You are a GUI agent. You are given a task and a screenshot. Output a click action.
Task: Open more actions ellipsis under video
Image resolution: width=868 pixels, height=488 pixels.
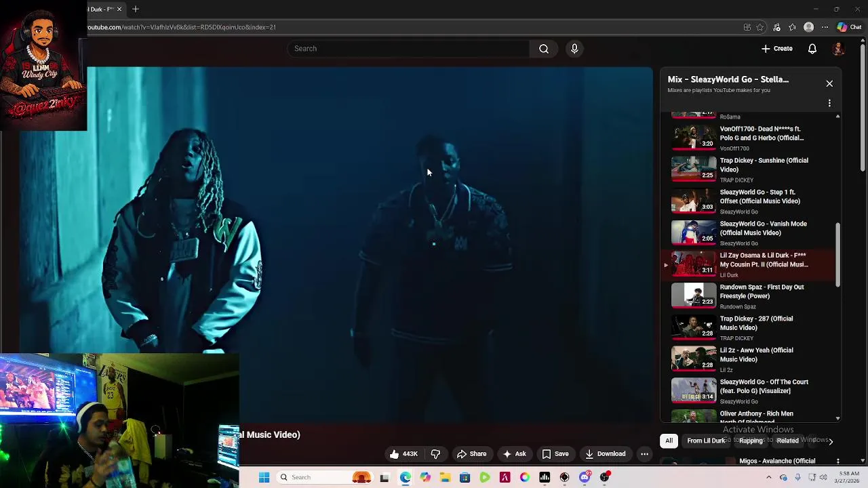(x=645, y=454)
